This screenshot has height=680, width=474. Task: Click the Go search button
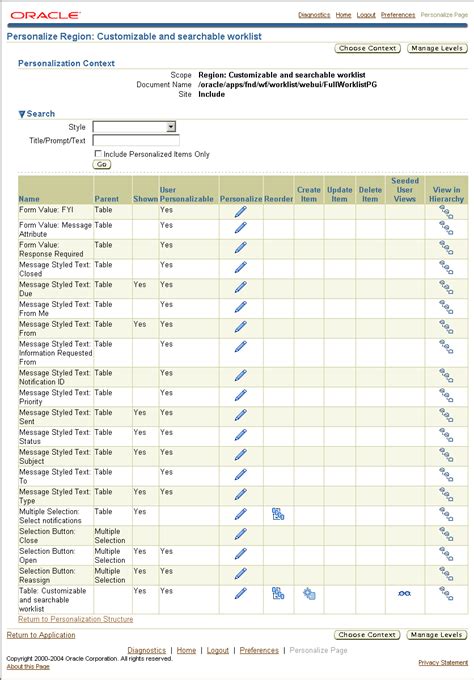pos(102,164)
